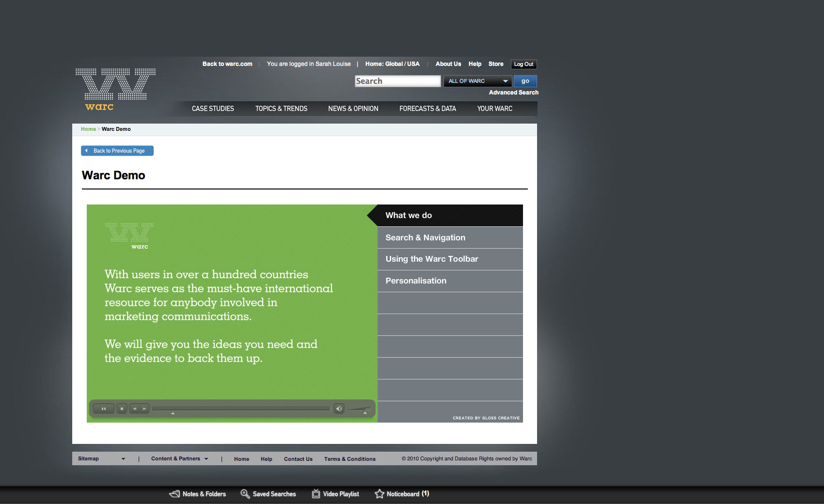
Task: Open the Your Warc menu
Action: [x=494, y=109]
